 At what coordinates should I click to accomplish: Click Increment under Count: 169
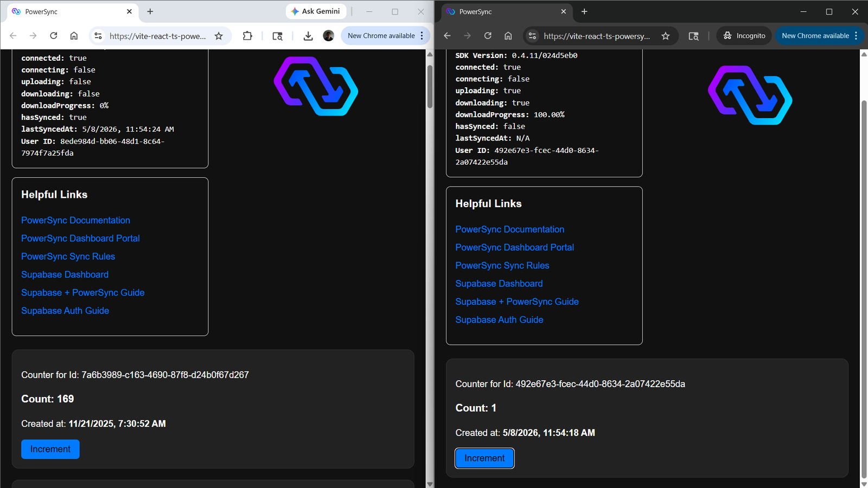(50, 449)
